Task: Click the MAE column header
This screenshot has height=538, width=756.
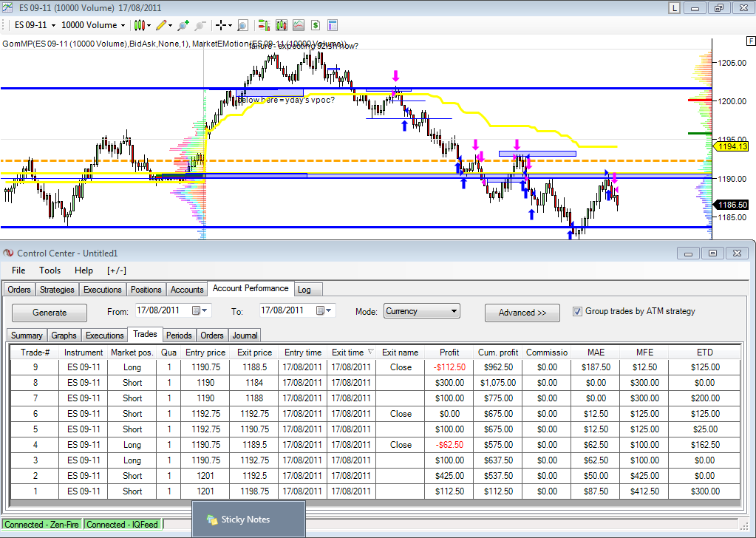Action: [596, 353]
